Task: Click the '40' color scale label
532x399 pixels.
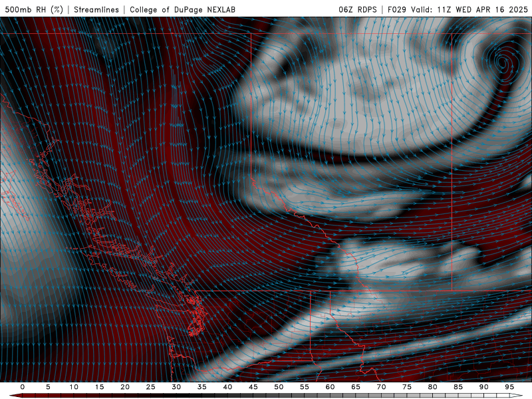Action: pos(227,387)
